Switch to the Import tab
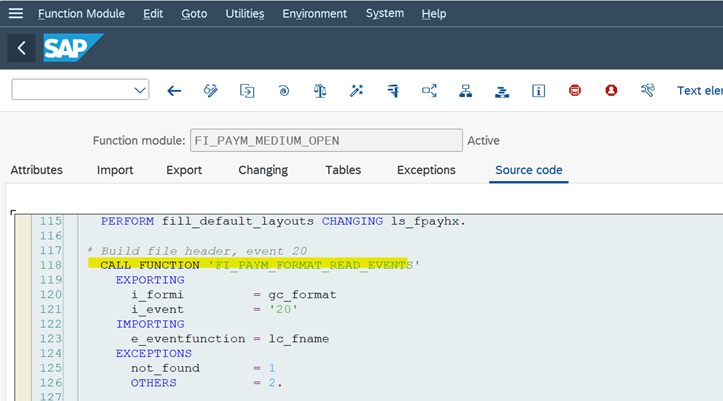 tap(115, 170)
